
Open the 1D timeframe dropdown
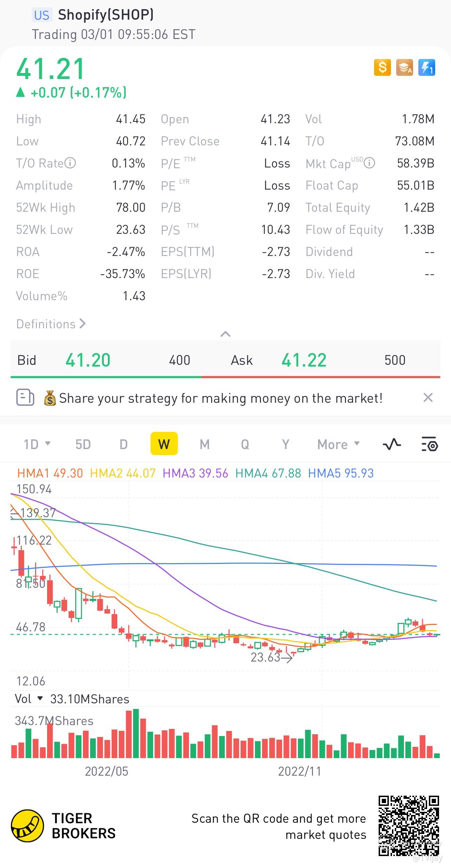click(x=37, y=444)
